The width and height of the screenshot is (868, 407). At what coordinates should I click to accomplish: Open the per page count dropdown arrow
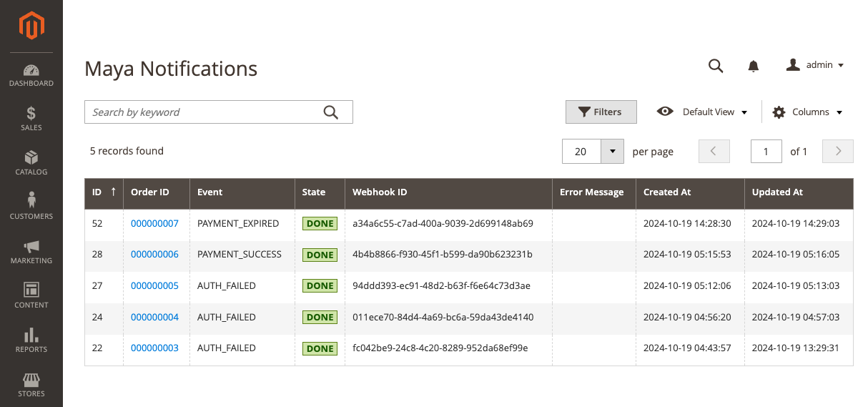(613, 152)
